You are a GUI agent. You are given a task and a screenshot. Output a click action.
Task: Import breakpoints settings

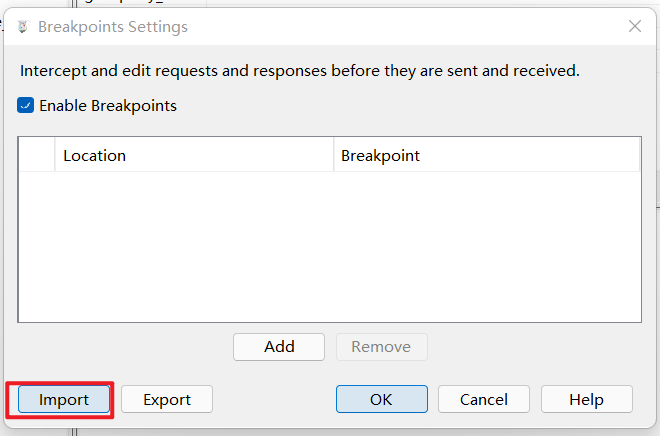tap(64, 399)
